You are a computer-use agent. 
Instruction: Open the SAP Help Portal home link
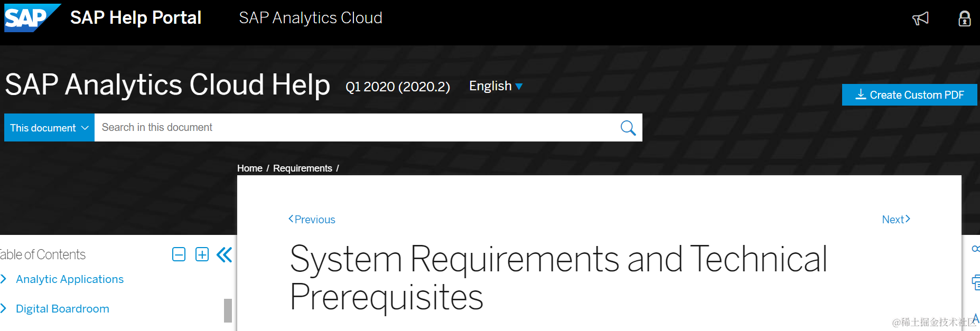point(136,18)
